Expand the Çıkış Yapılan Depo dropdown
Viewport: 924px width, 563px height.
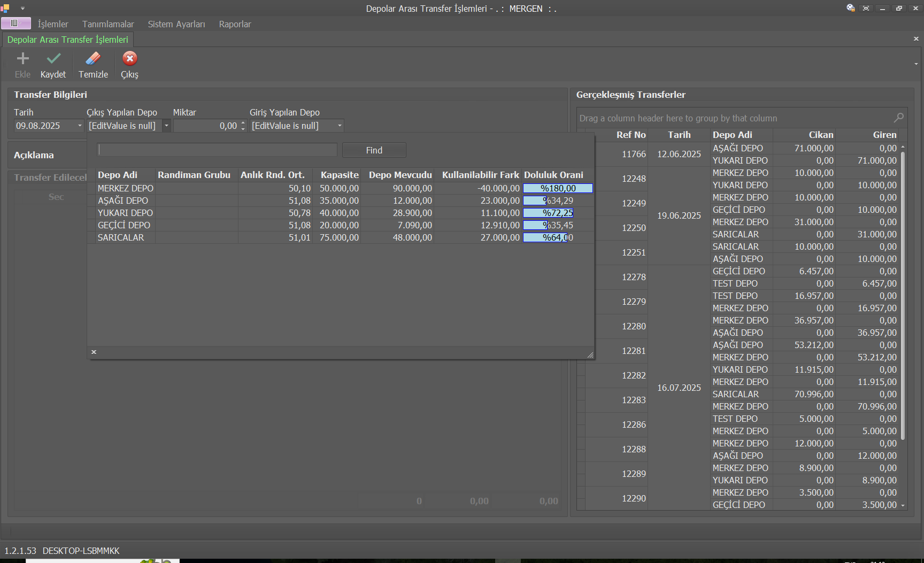pyautogui.click(x=166, y=126)
